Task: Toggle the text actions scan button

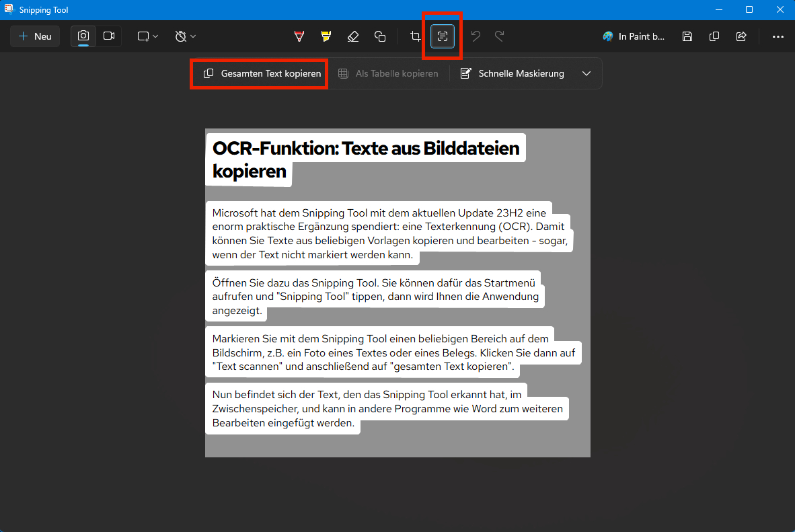Action: (442, 36)
